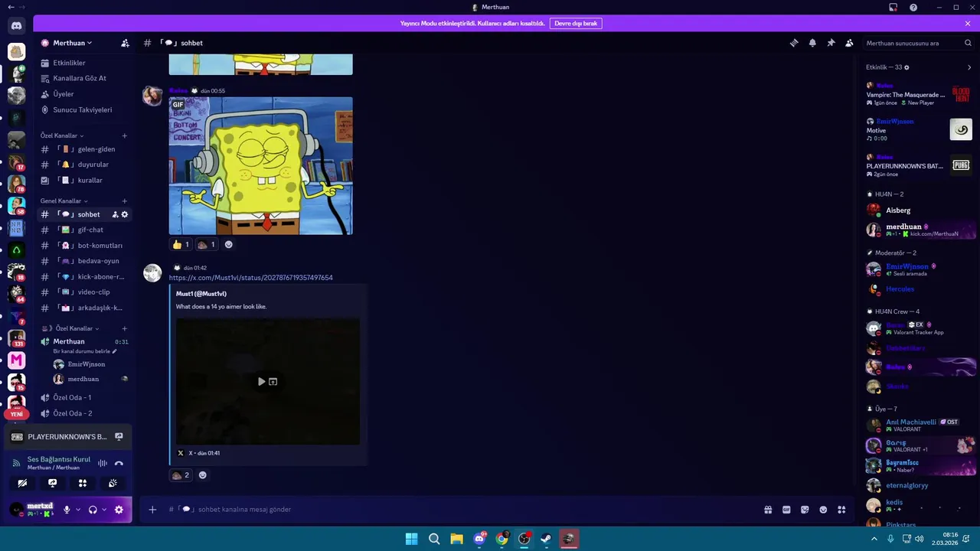
Task: Open notification settings bell in header
Action: [x=812, y=43]
